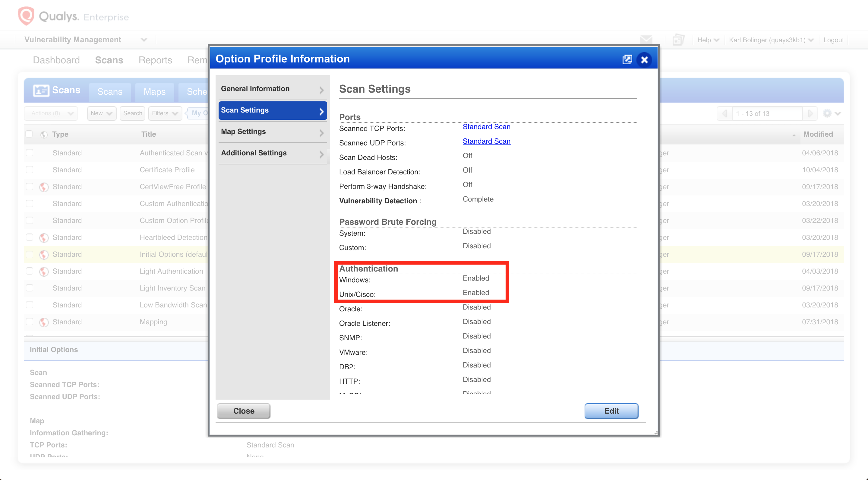
Task: Expand the Filters dropdown
Action: [165, 113]
